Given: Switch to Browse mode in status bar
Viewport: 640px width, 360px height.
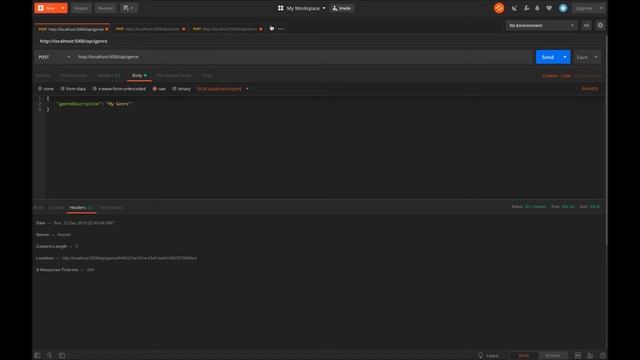Looking at the screenshot, I should (x=553, y=356).
